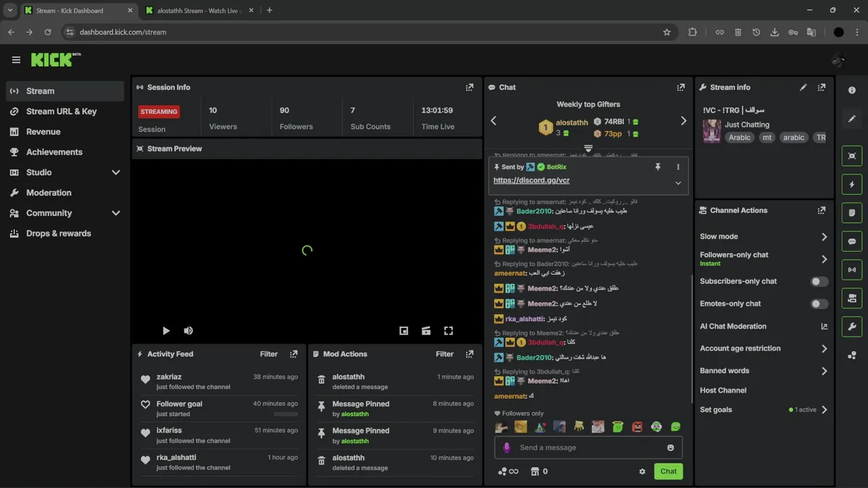Select the angry red emote
This screenshot has height=488, width=868.
click(x=637, y=427)
